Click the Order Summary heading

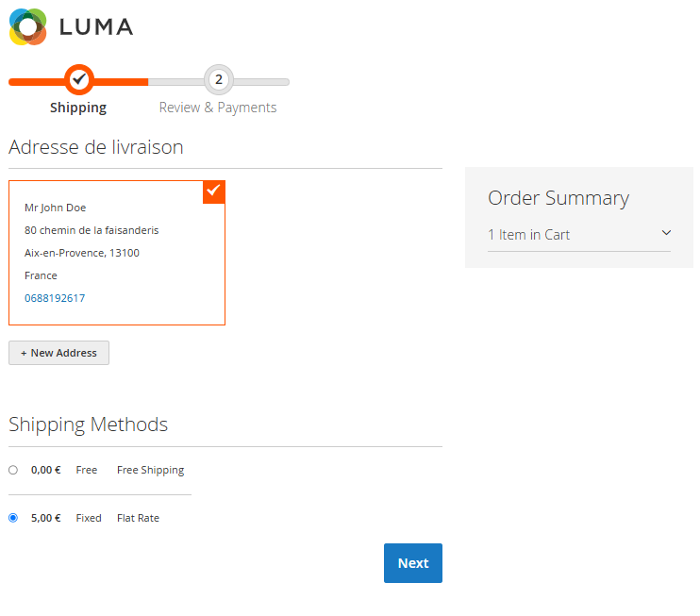pos(558,198)
